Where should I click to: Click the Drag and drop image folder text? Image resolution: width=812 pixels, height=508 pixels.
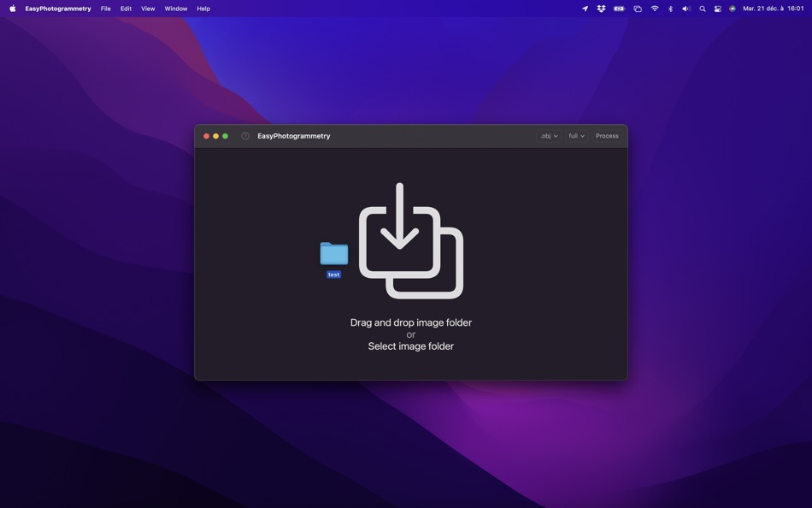click(410, 322)
